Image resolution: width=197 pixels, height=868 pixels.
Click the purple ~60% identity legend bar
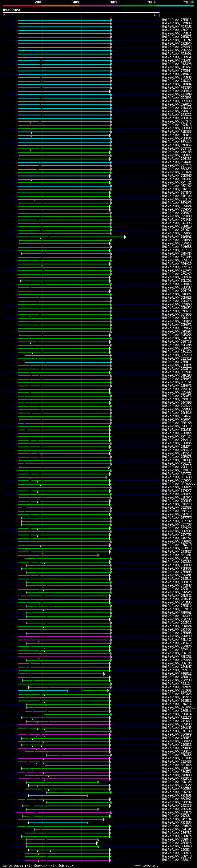[99, 6]
